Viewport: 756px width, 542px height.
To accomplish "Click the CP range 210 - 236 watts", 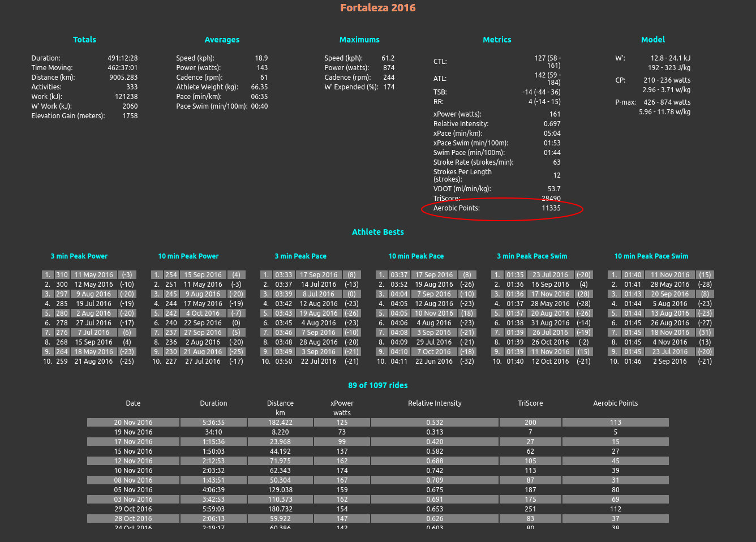I will 667,80.
